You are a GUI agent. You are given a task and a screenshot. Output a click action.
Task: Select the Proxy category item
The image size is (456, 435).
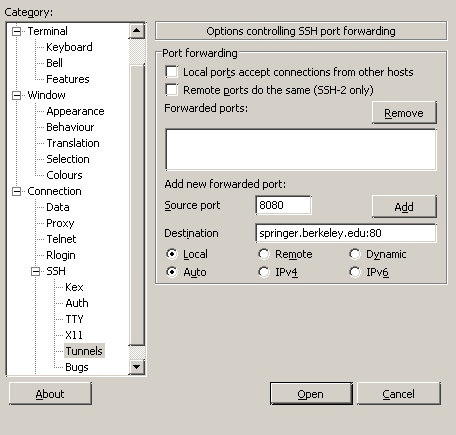tap(60, 223)
